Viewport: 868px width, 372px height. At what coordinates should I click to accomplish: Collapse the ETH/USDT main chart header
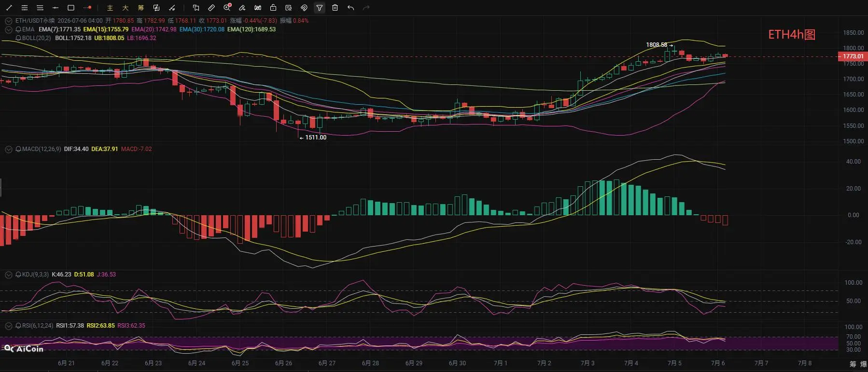pyautogui.click(x=8, y=21)
